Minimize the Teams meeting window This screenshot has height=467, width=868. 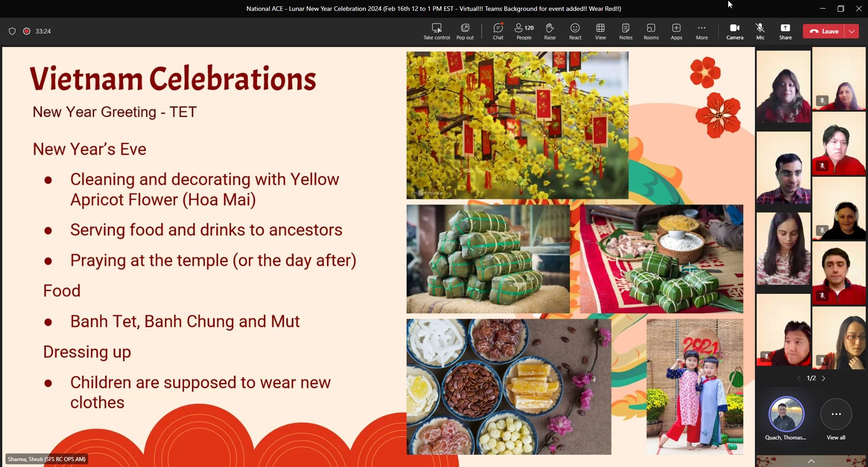coord(822,9)
